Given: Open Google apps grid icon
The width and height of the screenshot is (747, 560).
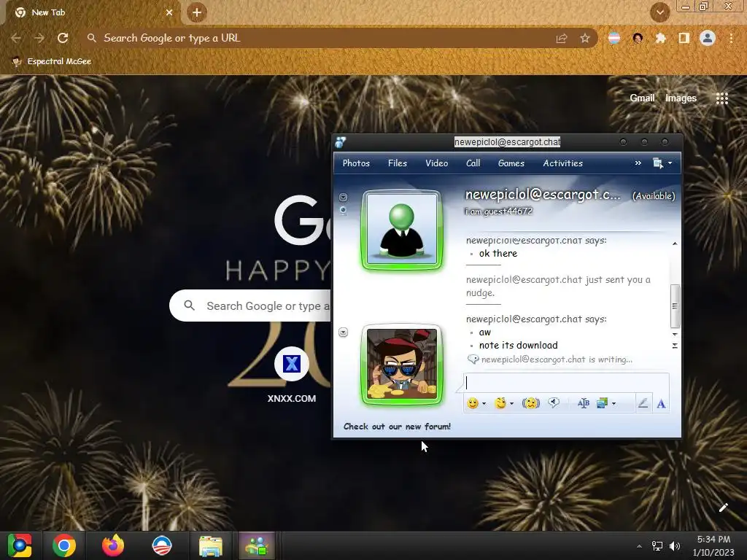Looking at the screenshot, I should (722, 98).
